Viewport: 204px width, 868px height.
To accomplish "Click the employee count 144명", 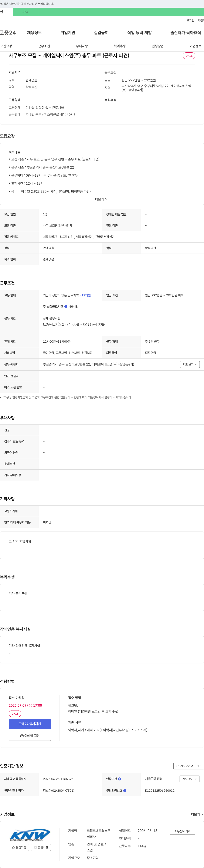I will (142, 846).
